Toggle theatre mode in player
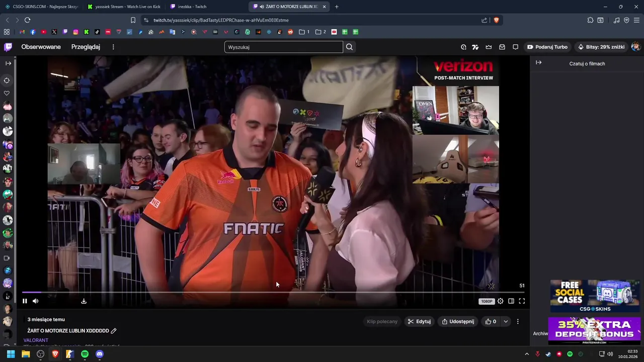 pyautogui.click(x=511, y=301)
